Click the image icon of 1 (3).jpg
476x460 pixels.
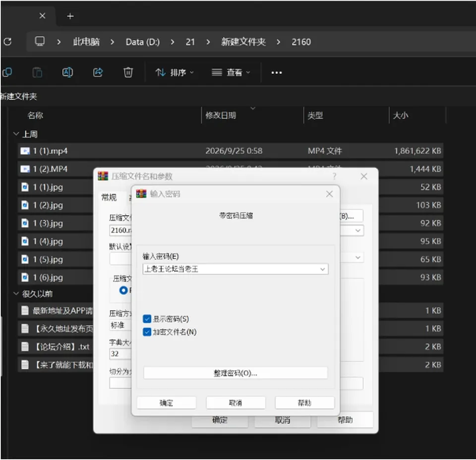25,224
